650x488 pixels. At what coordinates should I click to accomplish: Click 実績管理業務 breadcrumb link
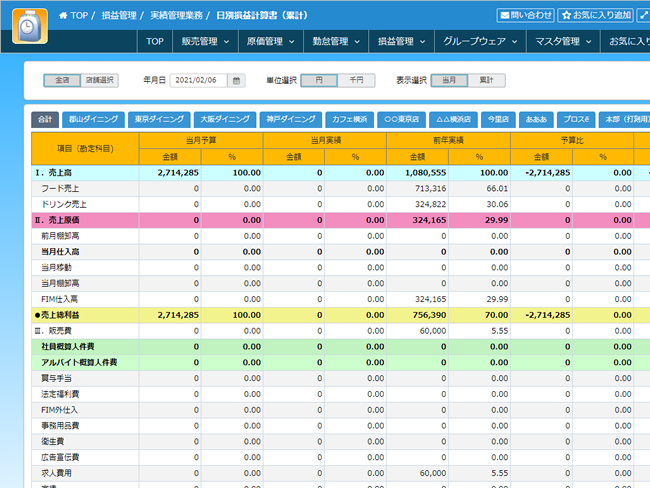tap(177, 16)
